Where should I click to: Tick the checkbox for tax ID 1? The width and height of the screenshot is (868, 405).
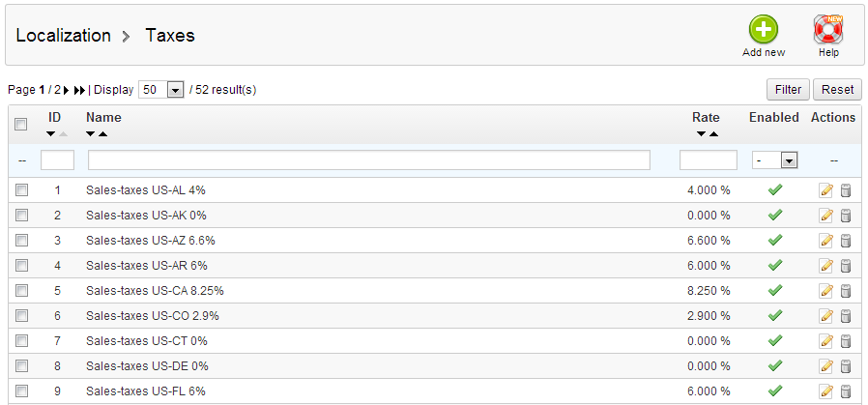pyautogui.click(x=21, y=190)
